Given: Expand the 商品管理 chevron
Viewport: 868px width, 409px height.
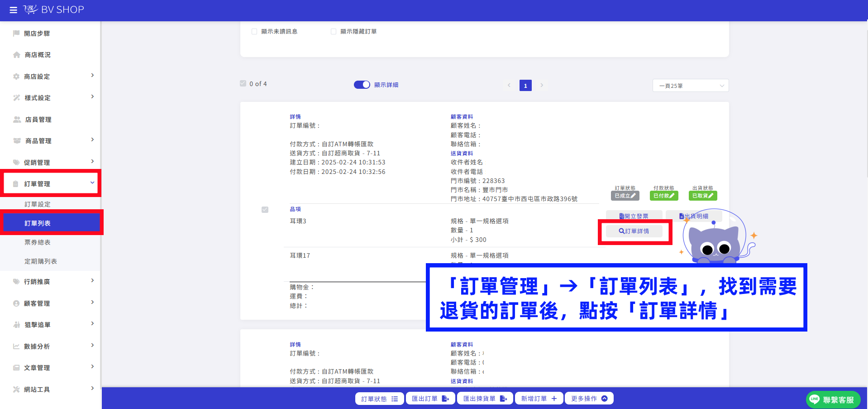Looking at the screenshot, I should click(92, 140).
